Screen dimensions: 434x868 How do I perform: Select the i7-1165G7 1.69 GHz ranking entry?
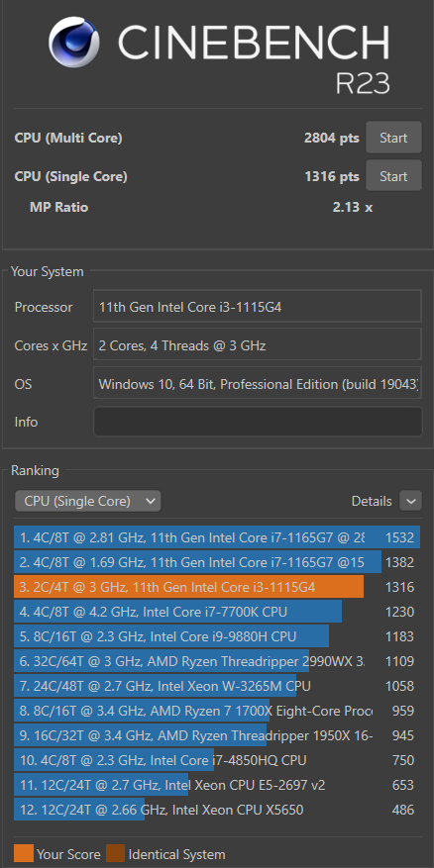coord(217,562)
